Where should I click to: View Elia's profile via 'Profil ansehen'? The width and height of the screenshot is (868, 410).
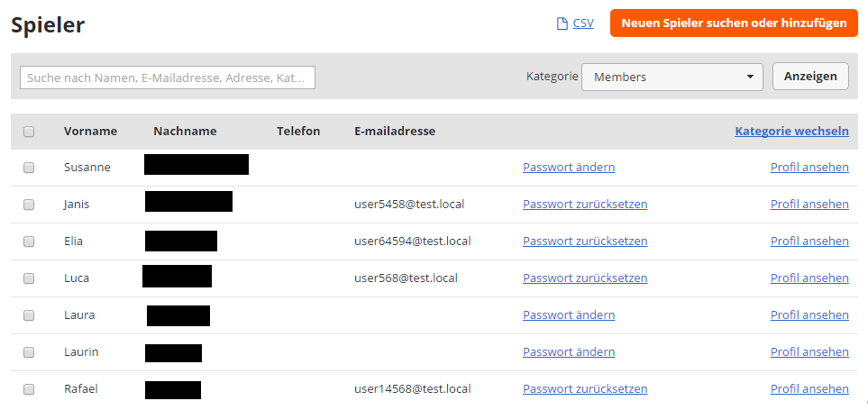[x=809, y=241]
